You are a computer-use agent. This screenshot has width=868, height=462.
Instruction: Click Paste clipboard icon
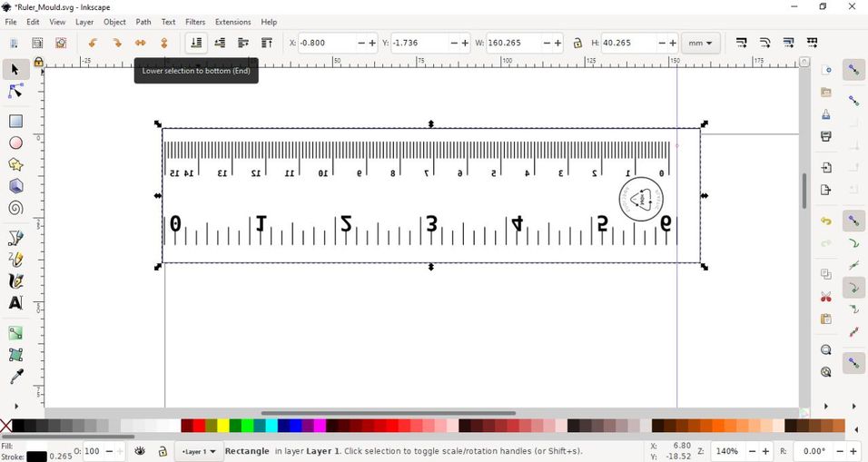coord(826,319)
